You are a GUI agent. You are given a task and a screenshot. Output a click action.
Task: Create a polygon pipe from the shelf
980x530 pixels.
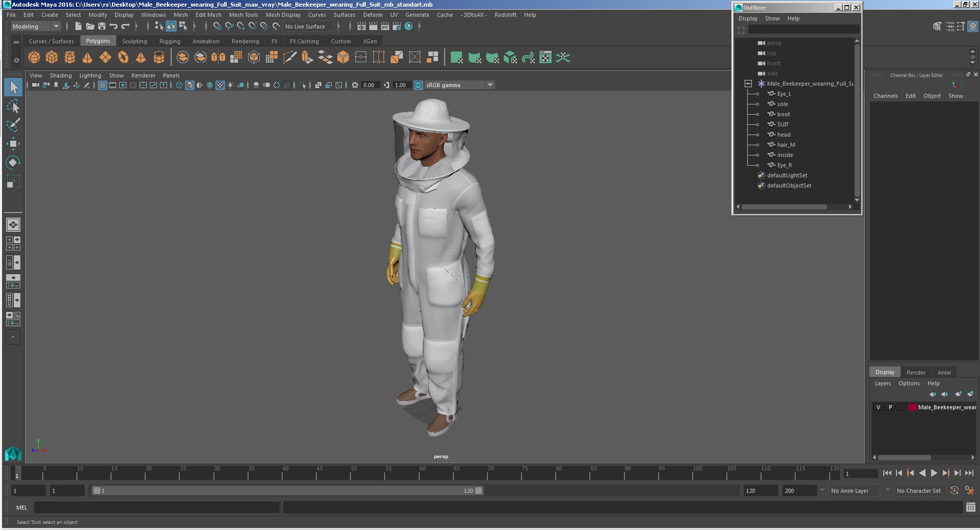[159, 58]
